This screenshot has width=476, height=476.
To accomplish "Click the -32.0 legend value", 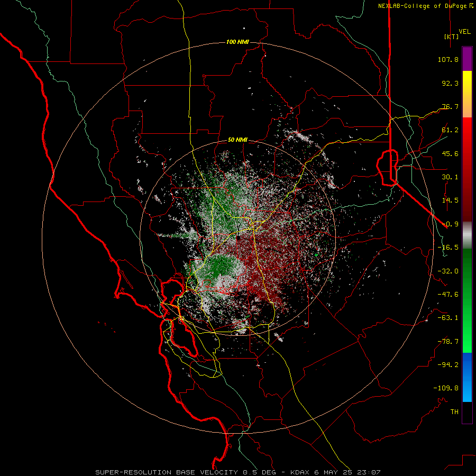I will (x=448, y=271).
